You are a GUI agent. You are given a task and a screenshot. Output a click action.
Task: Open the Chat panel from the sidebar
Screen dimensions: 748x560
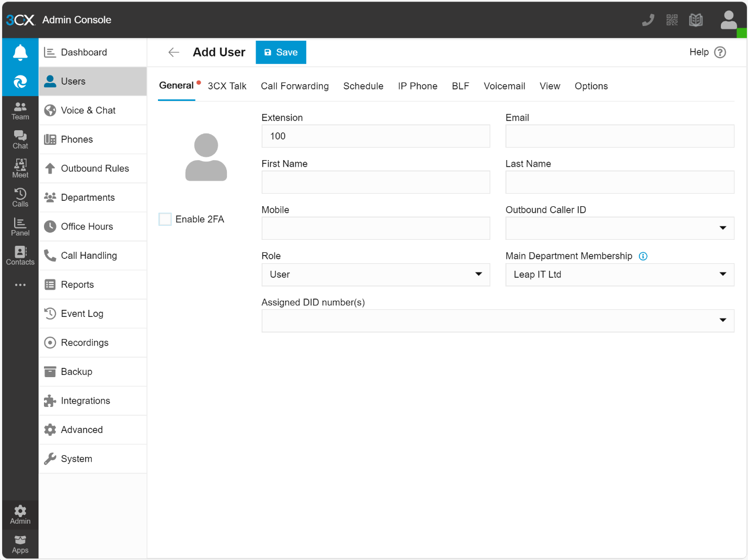[20, 139]
